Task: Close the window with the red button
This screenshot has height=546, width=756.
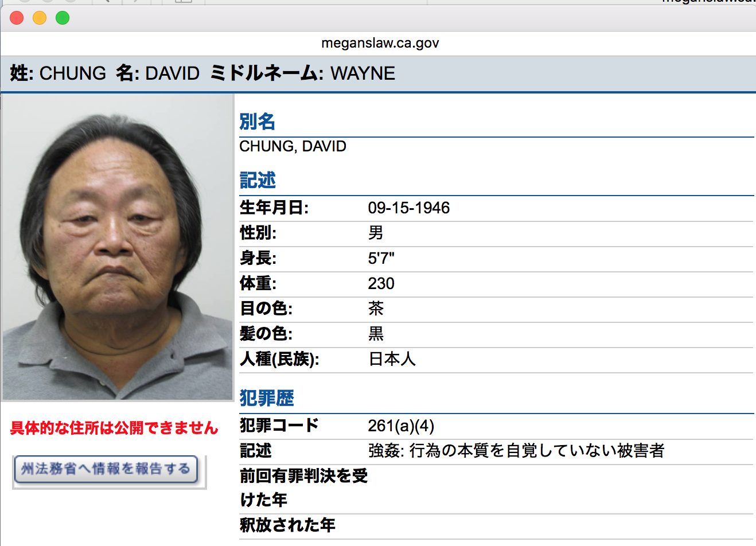Action: pos(17,18)
